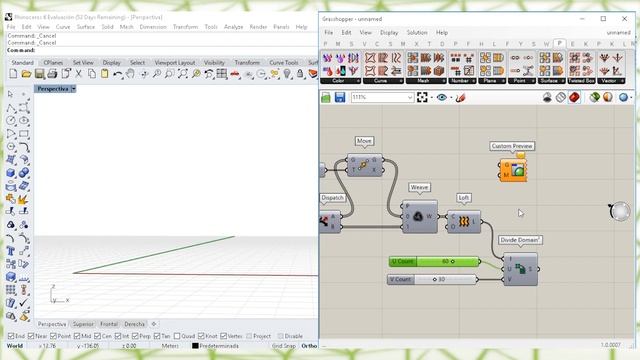The width and height of the screenshot is (640, 360).
Task: Click the New file icon in Rhino toolbar
Action: 13,74
